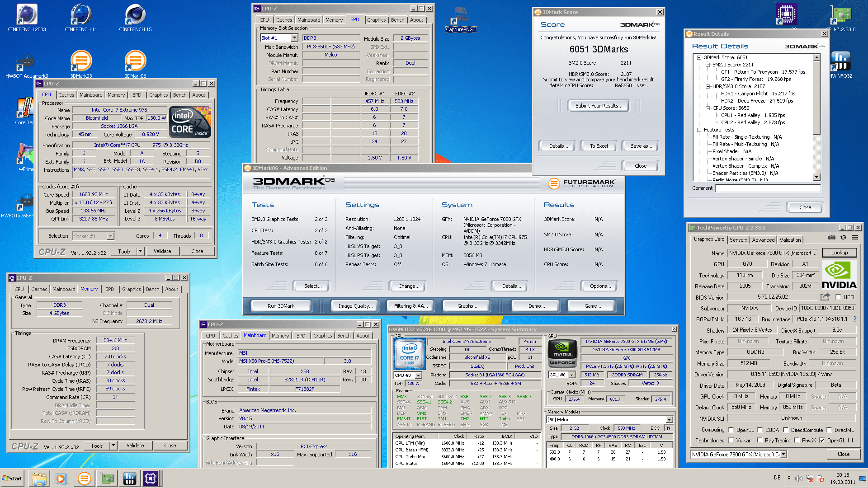Open the HWiNFO32 desktop icon

click(x=841, y=64)
